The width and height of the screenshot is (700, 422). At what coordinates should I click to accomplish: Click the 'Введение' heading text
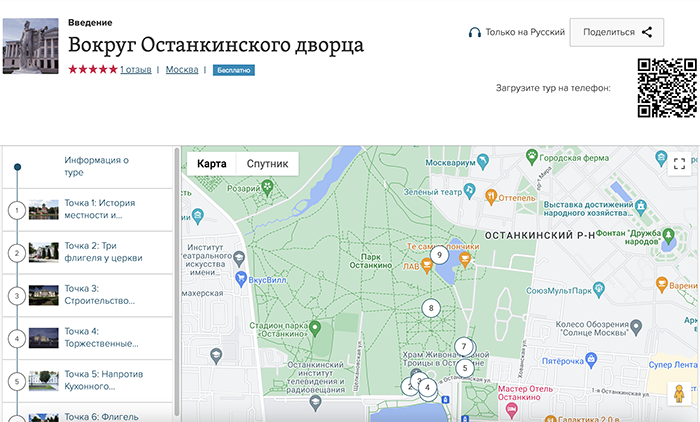90,23
